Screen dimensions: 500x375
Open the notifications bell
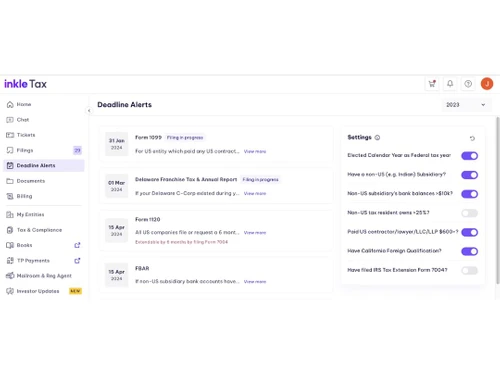(x=450, y=84)
